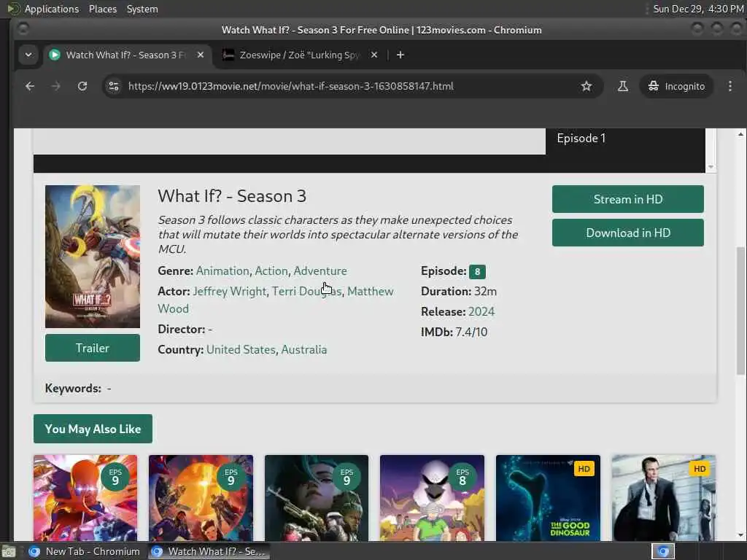
Task: Open the Incognito indicator button
Action: (x=676, y=86)
